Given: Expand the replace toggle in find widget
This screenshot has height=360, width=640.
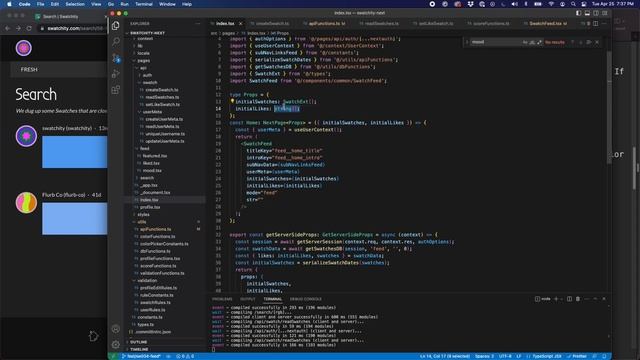Looking at the screenshot, I should (x=467, y=42).
